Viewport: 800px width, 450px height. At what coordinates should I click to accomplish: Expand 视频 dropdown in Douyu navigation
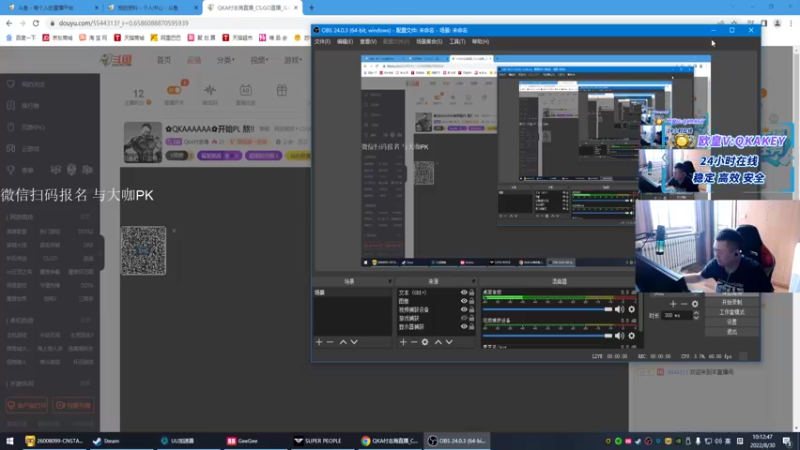pyautogui.click(x=259, y=60)
